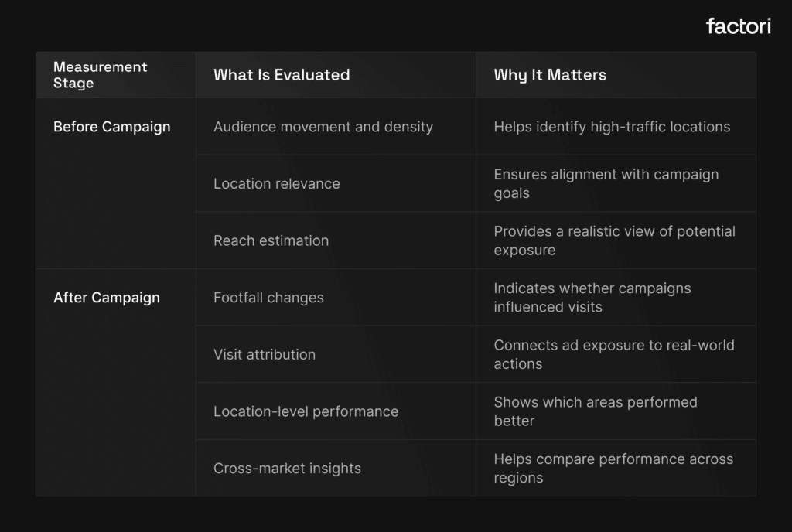792x532 pixels.
Task: Click the Reach estimation cell
Action: pos(271,240)
